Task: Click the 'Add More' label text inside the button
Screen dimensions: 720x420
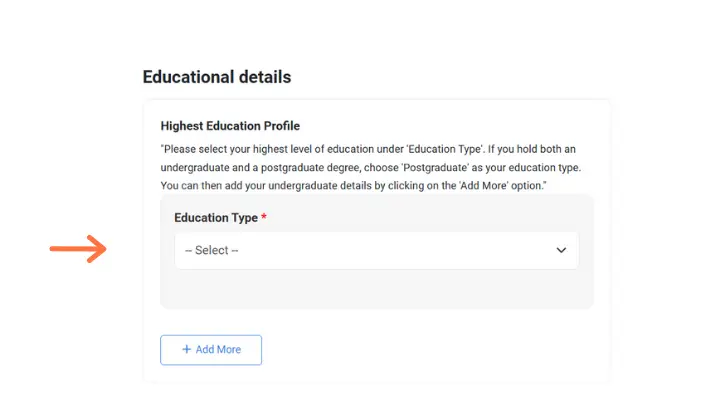Action: tap(218, 349)
